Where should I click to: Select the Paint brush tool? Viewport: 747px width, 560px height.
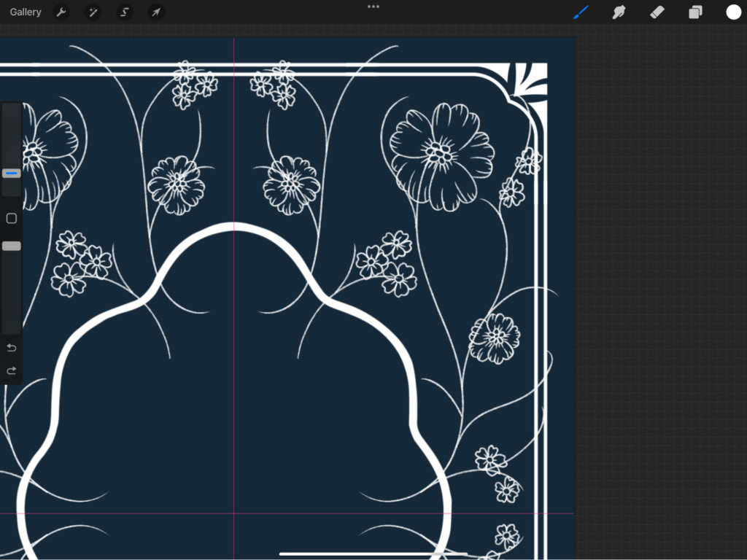581,12
